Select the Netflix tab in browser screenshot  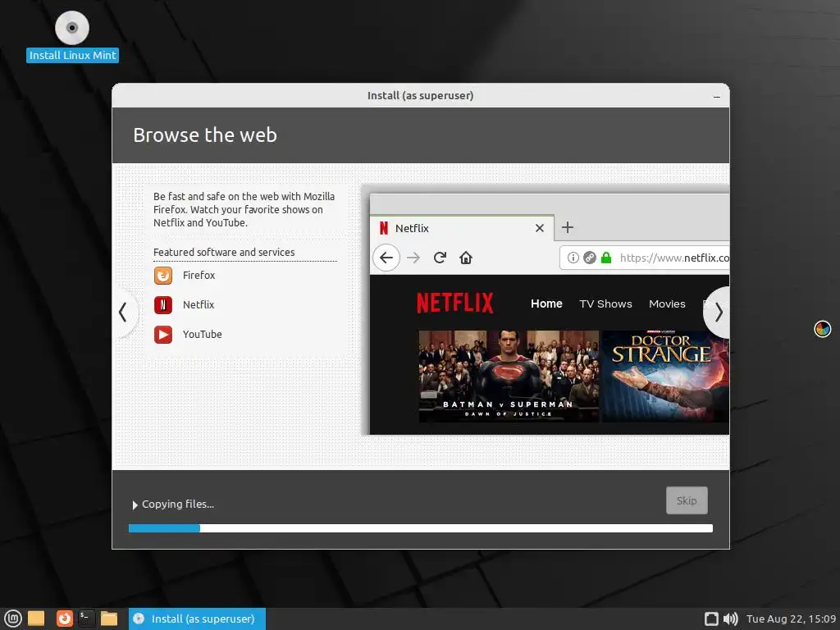coord(462,228)
